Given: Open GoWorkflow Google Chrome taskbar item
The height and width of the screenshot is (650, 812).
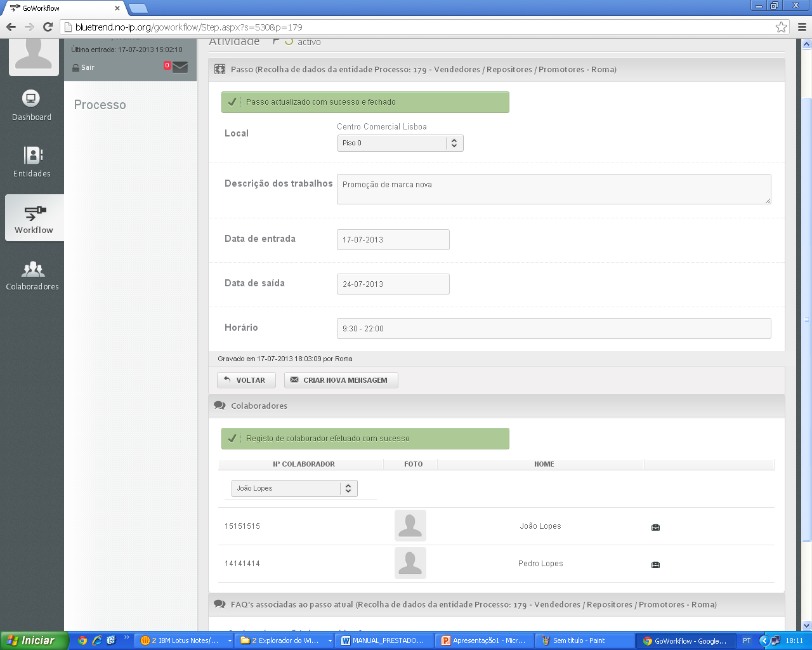Looking at the screenshot, I should (x=687, y=640).
